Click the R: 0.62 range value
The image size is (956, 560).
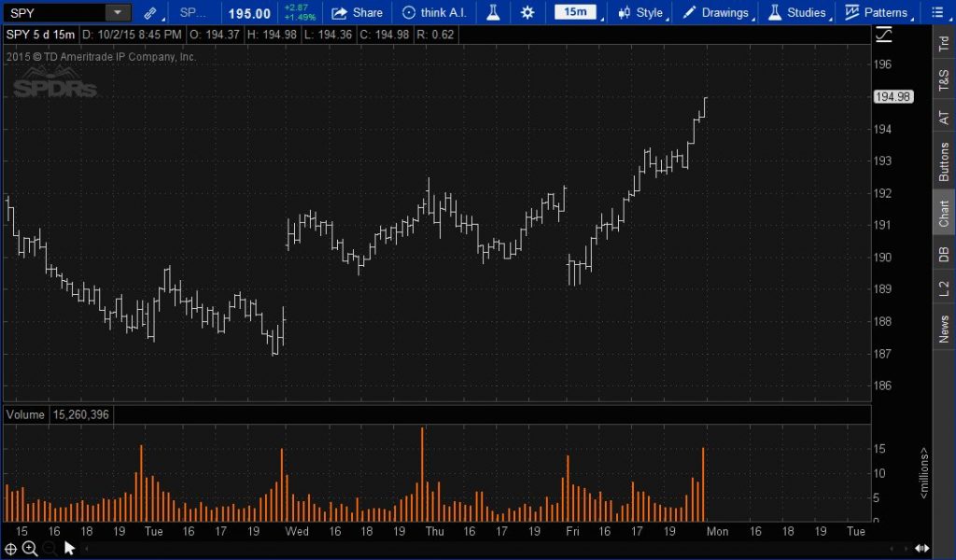[x=435, y=35]
